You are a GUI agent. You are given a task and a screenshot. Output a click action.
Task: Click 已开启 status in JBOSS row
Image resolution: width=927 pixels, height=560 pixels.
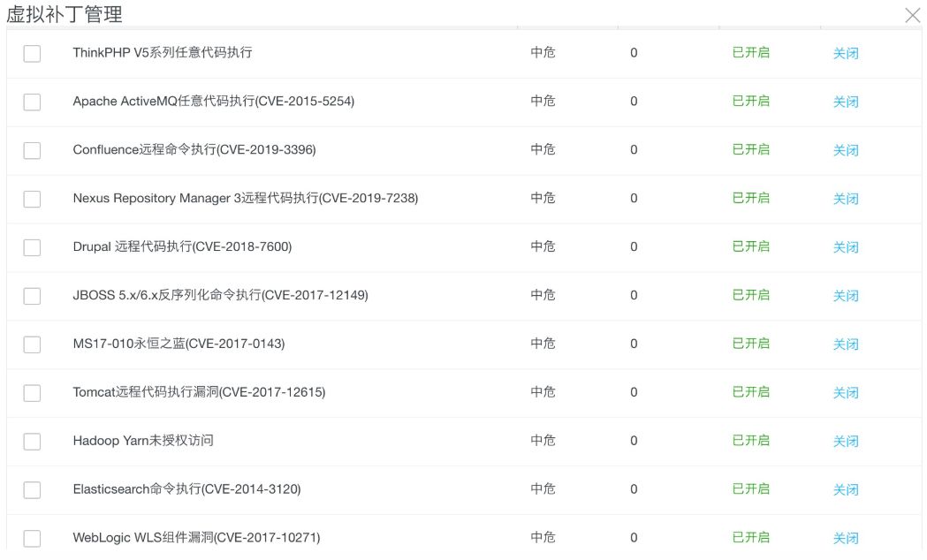pos(751,295)
